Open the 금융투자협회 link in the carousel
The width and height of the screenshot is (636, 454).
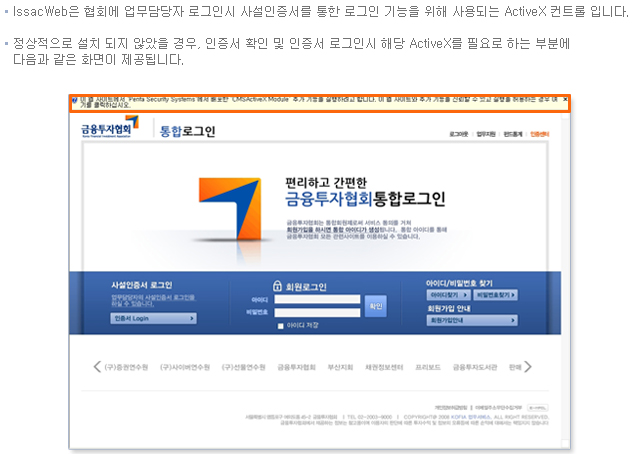pos(297,367)
